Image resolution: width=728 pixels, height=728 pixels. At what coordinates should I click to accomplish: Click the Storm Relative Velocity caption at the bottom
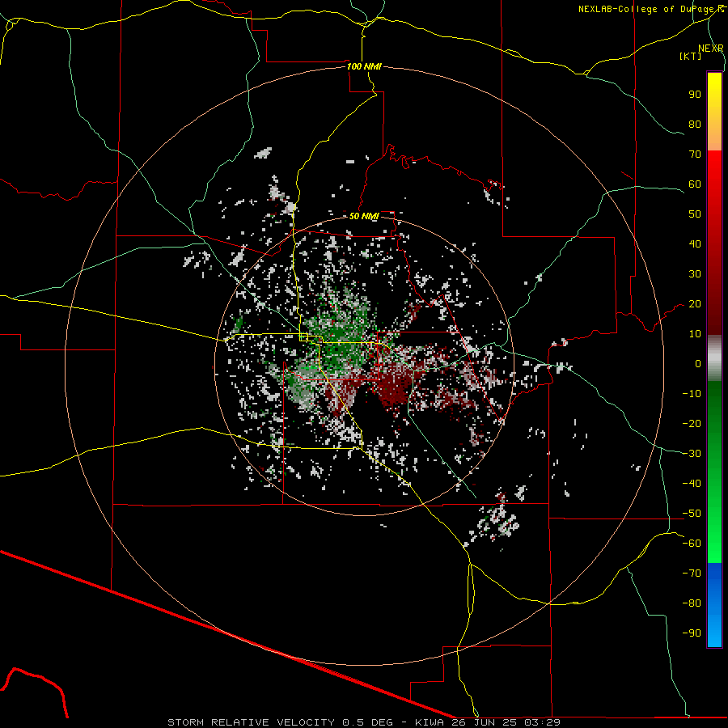pos(364,722)
